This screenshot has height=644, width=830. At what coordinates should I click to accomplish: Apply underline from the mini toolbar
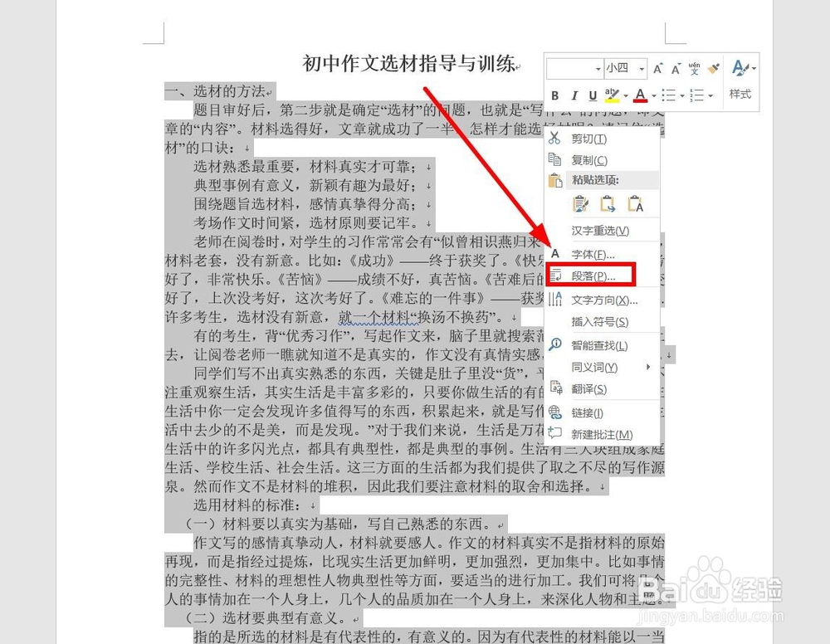tap(593, 95)
